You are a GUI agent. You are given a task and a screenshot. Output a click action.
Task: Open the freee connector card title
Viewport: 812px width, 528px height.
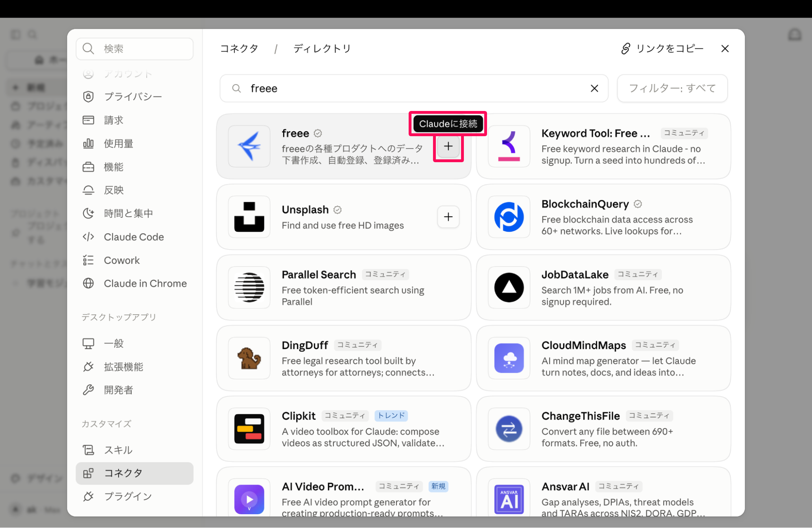coord(295,133)
